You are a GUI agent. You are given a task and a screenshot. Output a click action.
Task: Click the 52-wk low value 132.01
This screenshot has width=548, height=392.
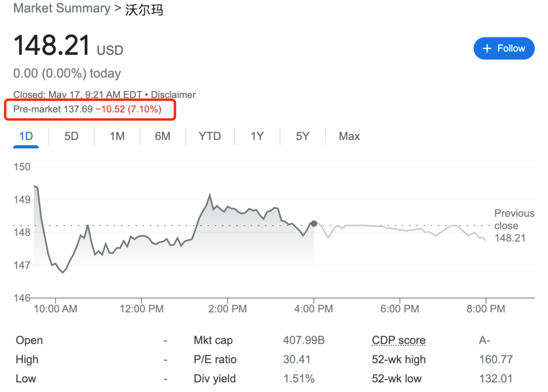pyautogui.click(x=496, y=378)
